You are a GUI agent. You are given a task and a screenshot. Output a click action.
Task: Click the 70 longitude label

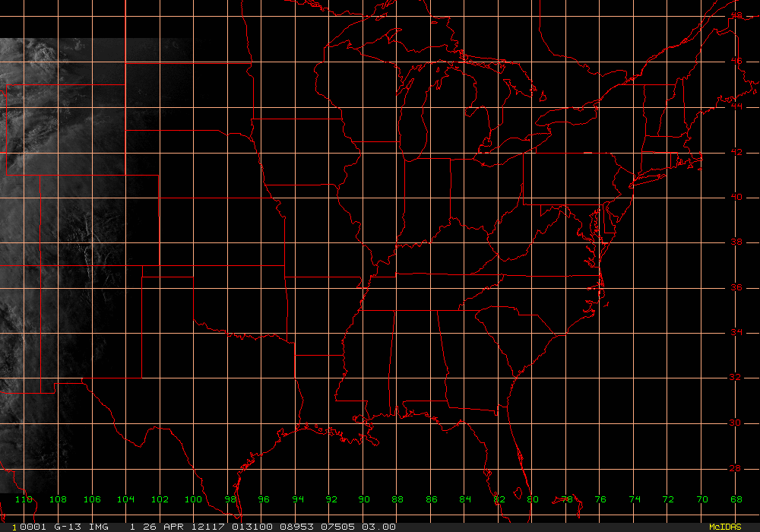pos(702,499)
